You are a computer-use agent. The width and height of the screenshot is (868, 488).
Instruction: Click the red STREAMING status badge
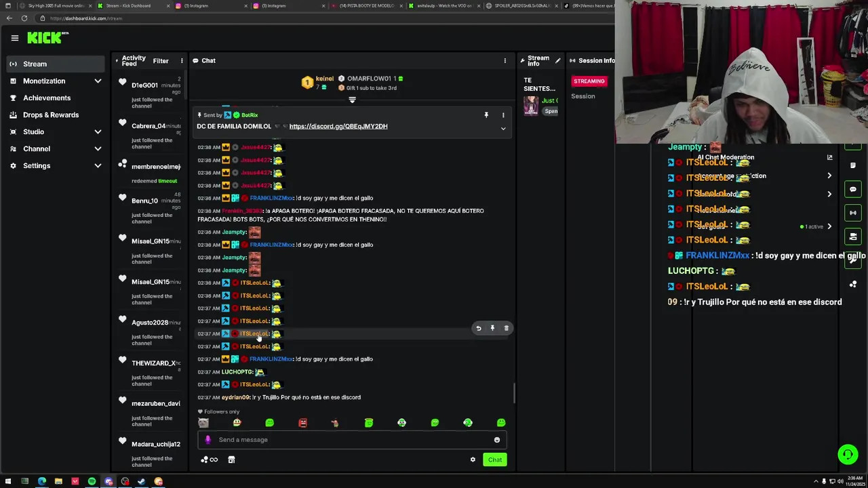[589, 81]
